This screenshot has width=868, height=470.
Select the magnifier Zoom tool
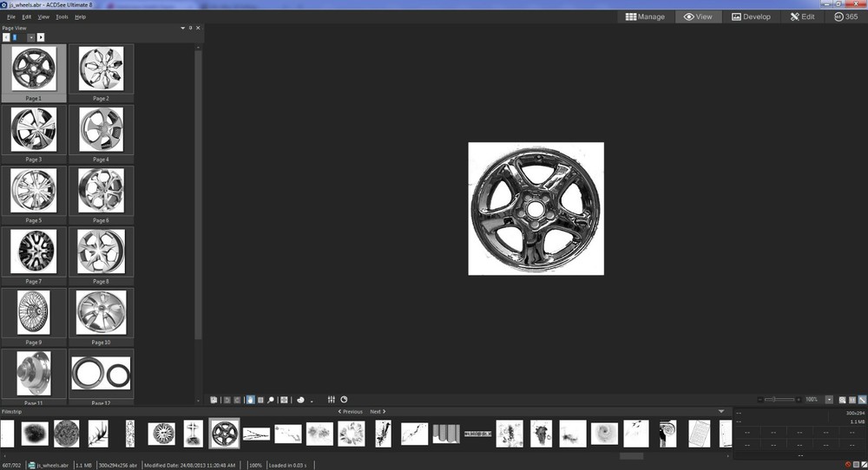tap(271, 400)
